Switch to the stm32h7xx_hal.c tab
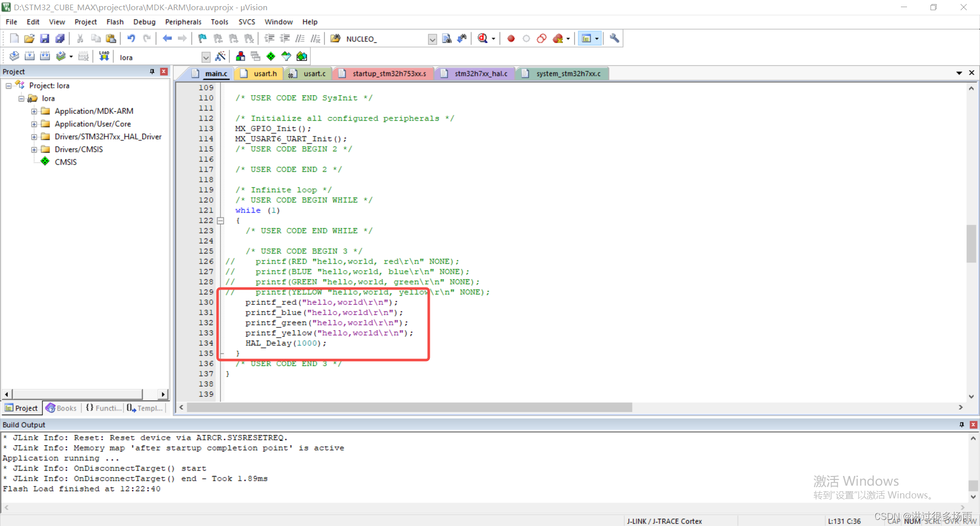The image size is (980, 526). pos(475,73)
